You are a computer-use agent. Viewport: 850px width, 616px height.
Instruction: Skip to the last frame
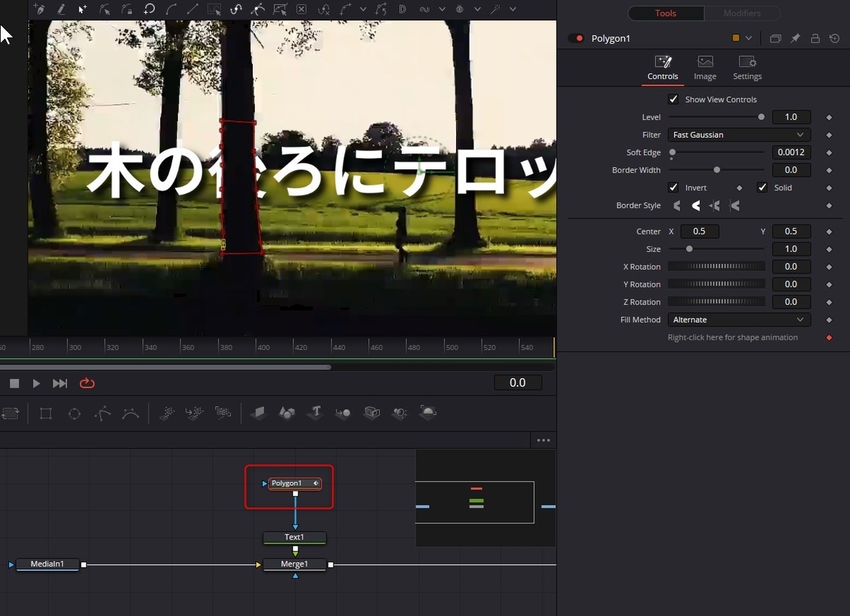[60, 383]
